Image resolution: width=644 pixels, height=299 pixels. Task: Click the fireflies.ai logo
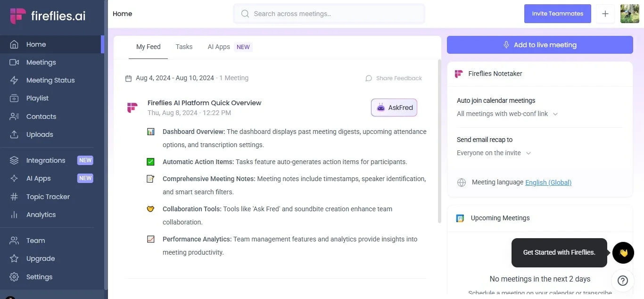[48, 16]
